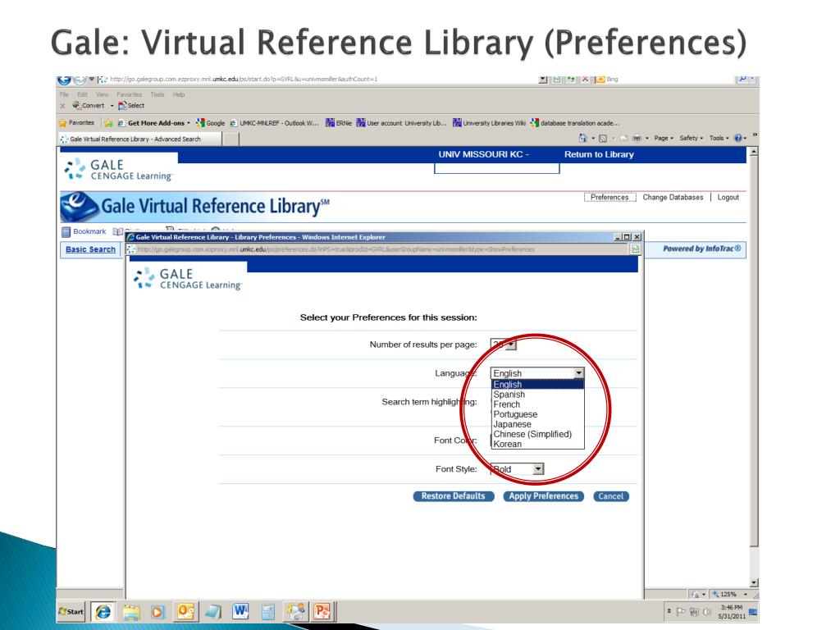This screenshot has height=630, width=840.
Task: Open the File menu
Action: tap(64, 94)
